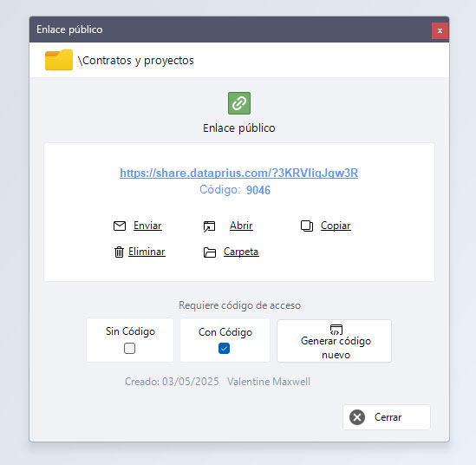Click the Carpeta link

click(241, 252)
